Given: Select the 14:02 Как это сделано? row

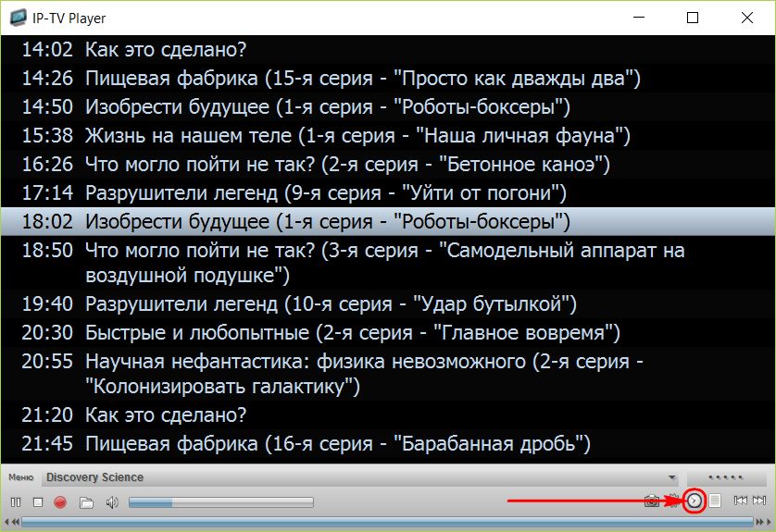Looking at the screenshot, I should point(388,49).
